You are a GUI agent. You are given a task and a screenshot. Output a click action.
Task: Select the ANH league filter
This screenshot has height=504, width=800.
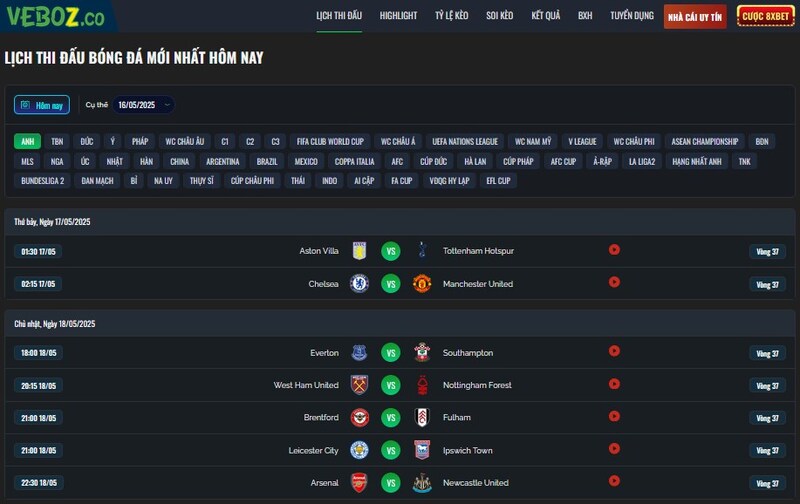(28, 141)
